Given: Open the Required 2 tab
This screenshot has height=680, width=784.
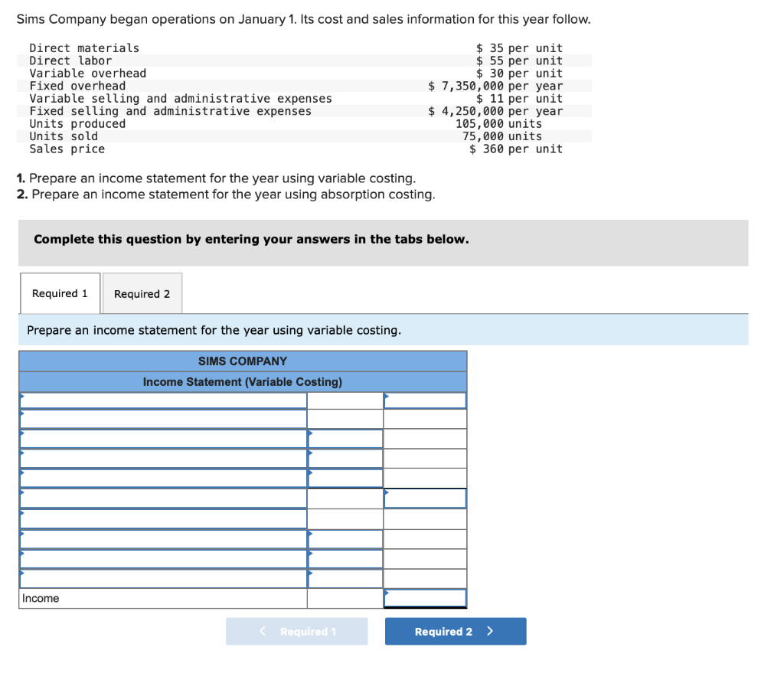Looking at the screenshot, I should (x=142, y=293).
